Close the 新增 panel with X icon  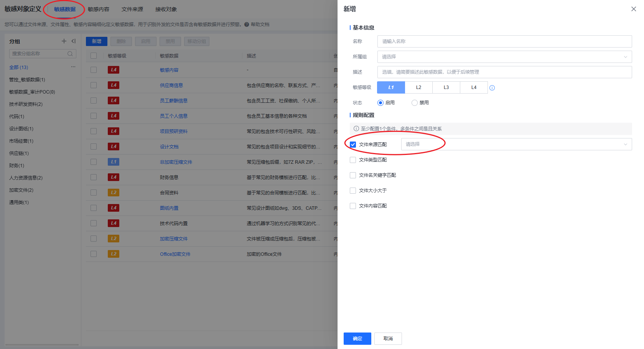(634, 9)
